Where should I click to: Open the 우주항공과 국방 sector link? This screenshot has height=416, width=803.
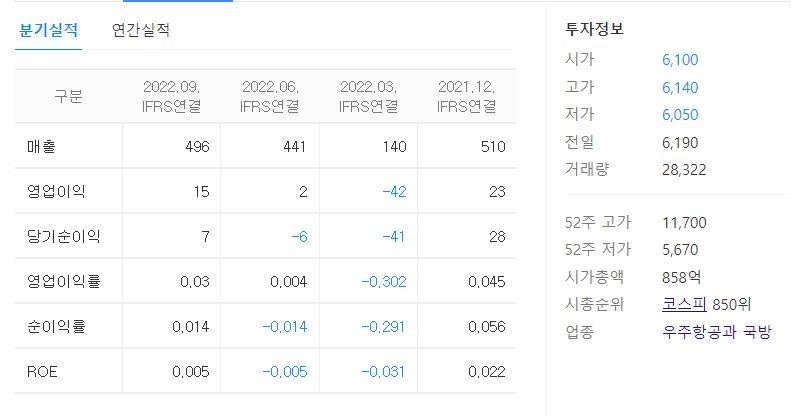(x=716, y=332)
